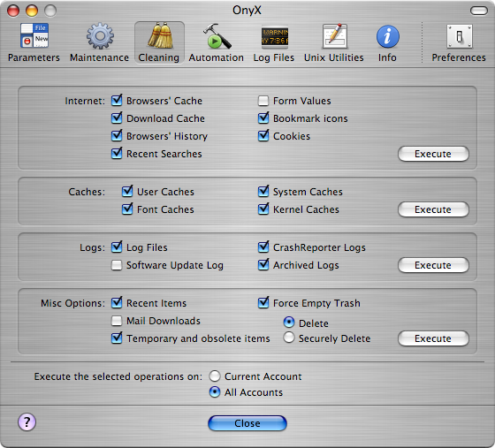Click the 'Unix Utilities' toolbar label
This screenshot has height=448, width=495.
[334, 57]
